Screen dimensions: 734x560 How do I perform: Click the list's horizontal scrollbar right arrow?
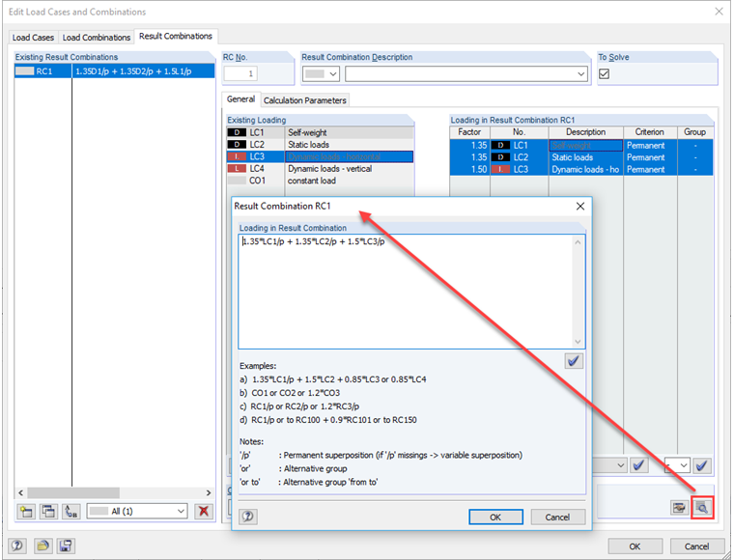(209, 492)
